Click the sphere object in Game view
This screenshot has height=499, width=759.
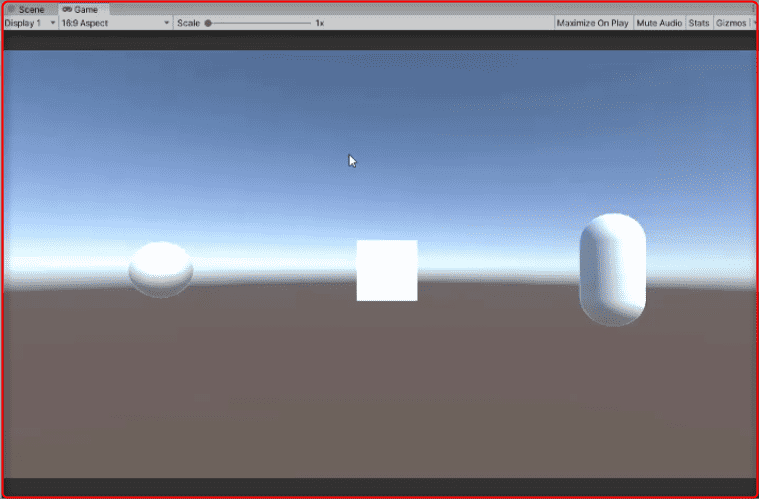[x=161, y=270]
